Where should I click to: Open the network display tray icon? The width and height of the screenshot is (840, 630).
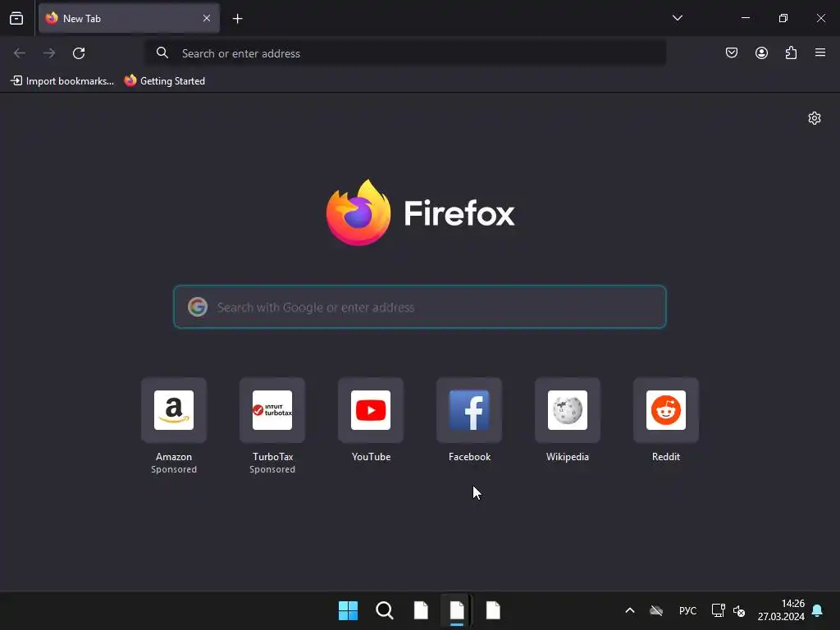[x=718, y=610]
